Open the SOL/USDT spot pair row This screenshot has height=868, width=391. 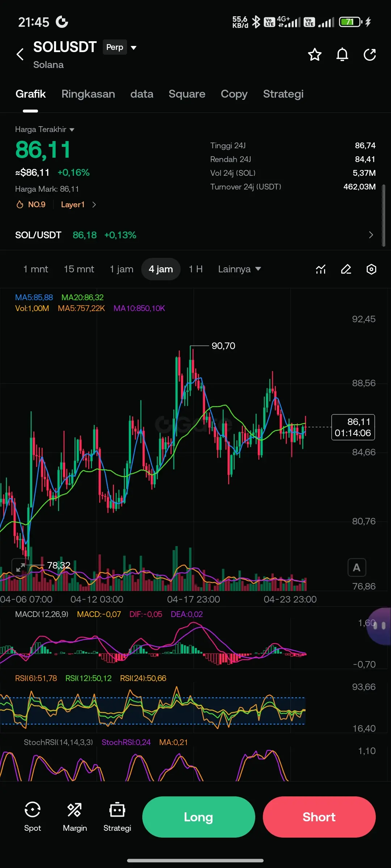195,235
